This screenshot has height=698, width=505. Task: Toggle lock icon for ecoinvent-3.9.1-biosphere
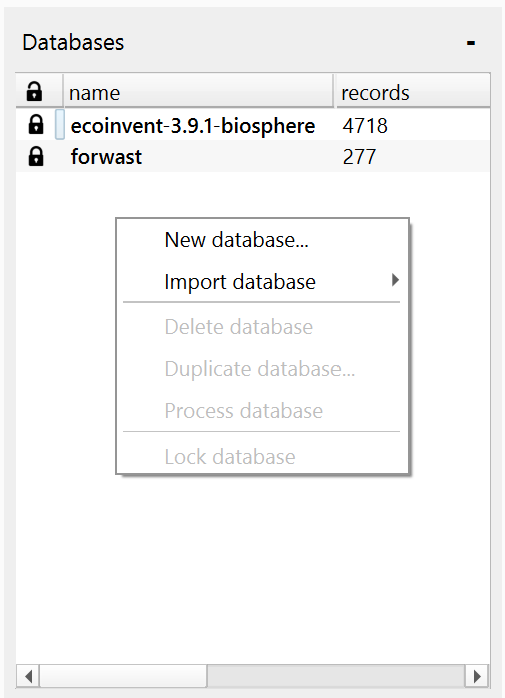(36, 125)
